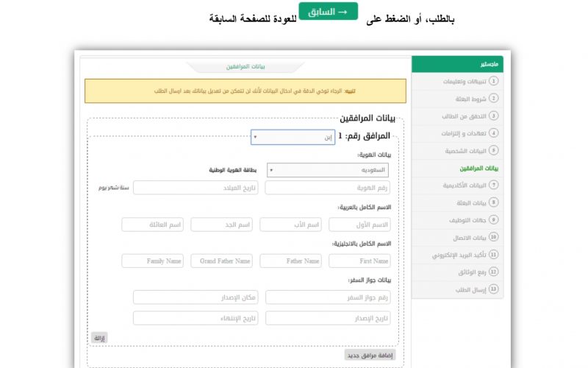Click the تاريخ الميلاد input field

click(x=196, y=188)
